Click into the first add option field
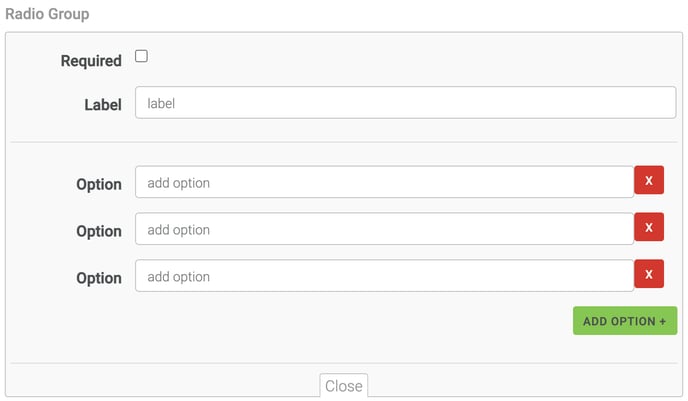 click(384, 182)
